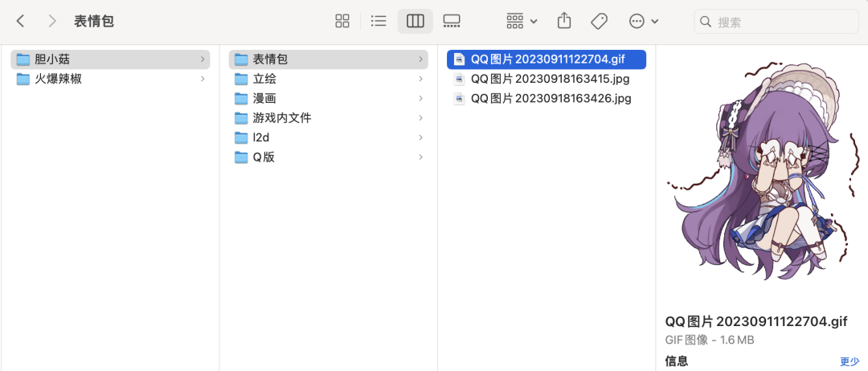Click the 表情包 folder icon in the column
The height and width of the screenshot is (371, 868).
241,59
